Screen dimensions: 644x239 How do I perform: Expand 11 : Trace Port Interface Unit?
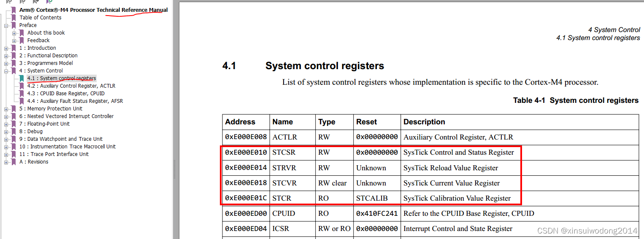click(6, 154)
